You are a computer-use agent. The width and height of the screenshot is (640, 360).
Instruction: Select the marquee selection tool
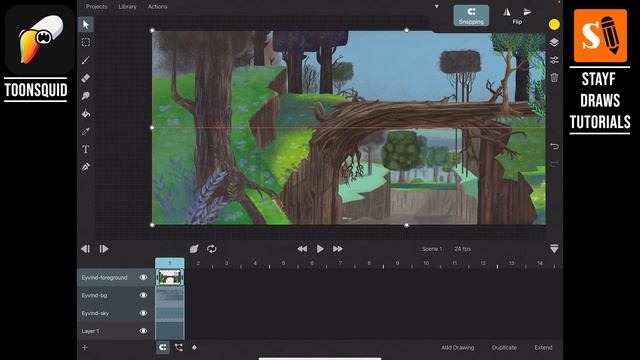(x=86, y=42)
